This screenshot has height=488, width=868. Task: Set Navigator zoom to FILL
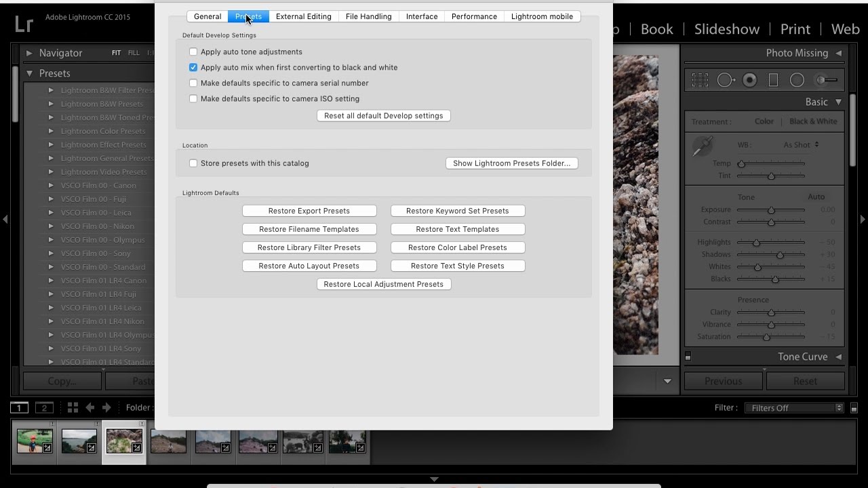tap(134, 53)
